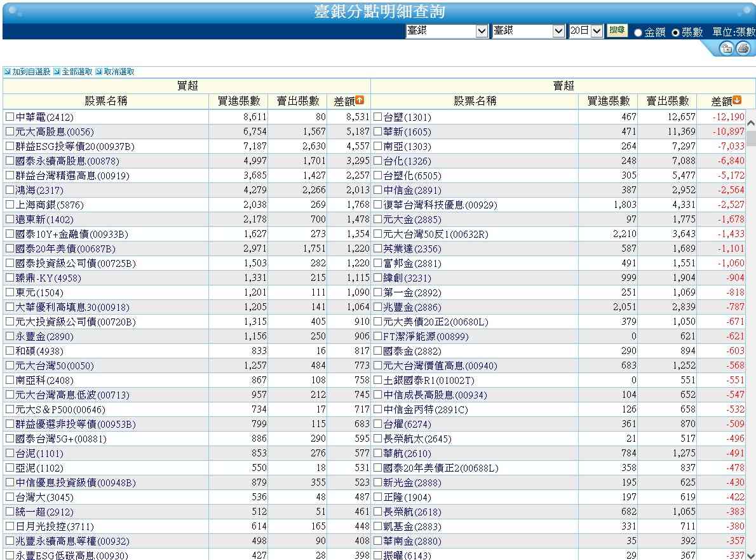Click value -12,190 in 台塑 row
756x560 pixels.
[729, 117]
